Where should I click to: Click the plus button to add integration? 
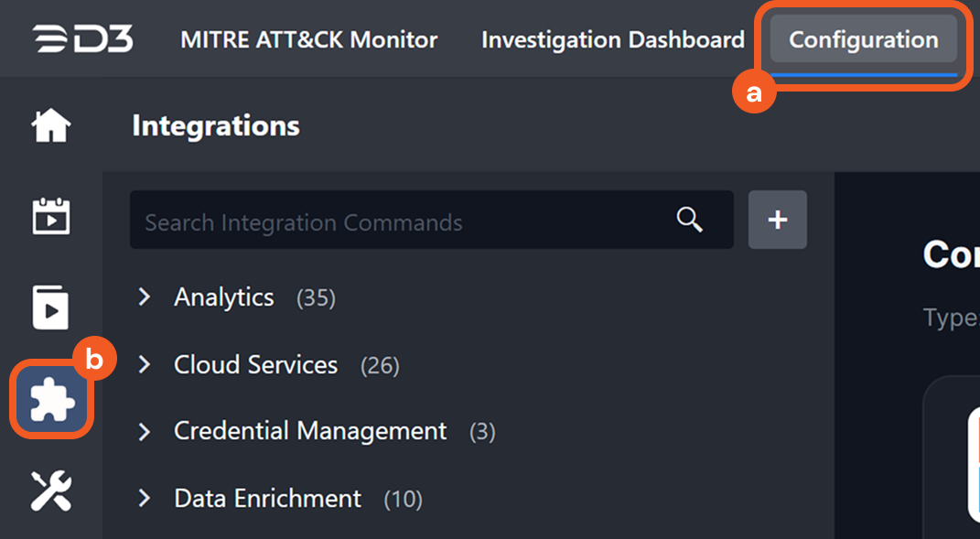pos(777,220)
